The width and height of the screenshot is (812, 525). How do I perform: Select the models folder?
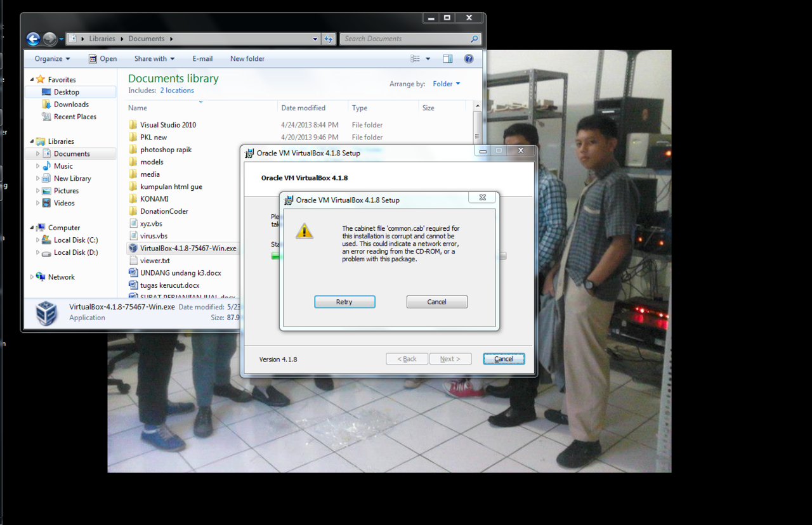152,162
